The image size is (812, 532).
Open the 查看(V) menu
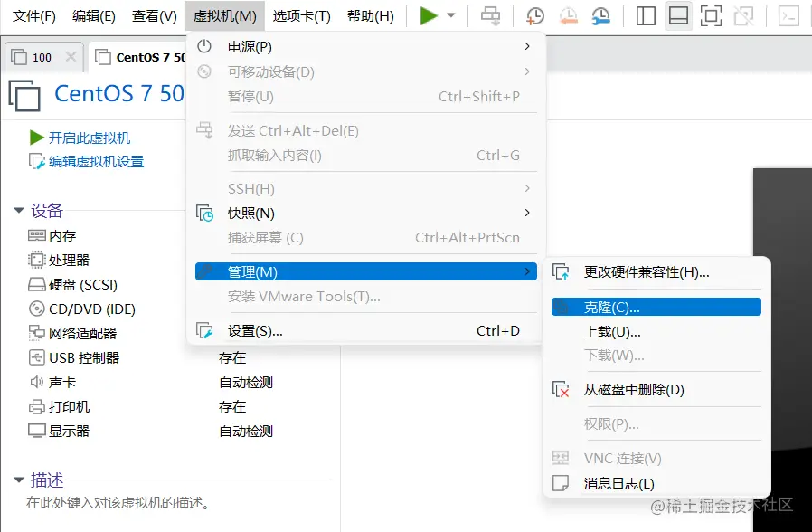click(x=155, y=16)
